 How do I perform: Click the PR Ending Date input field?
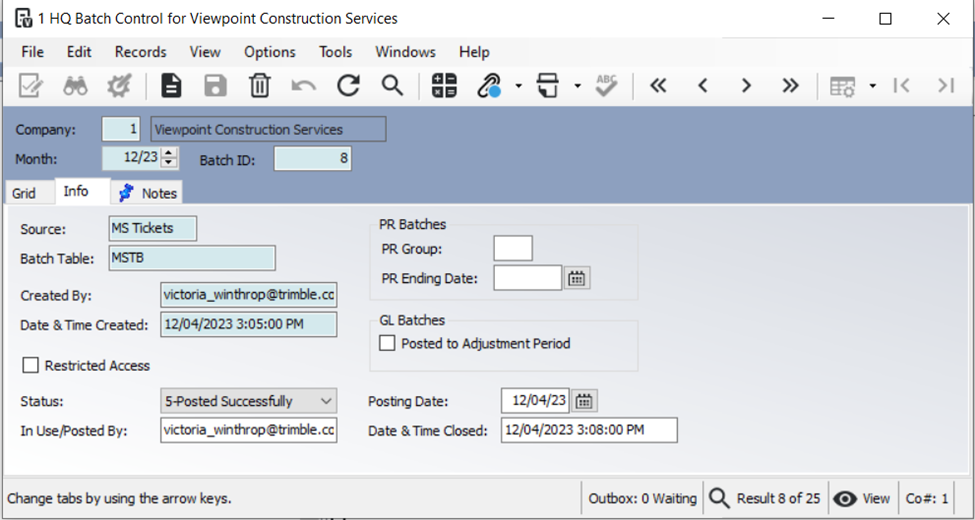tap(528, 277)
